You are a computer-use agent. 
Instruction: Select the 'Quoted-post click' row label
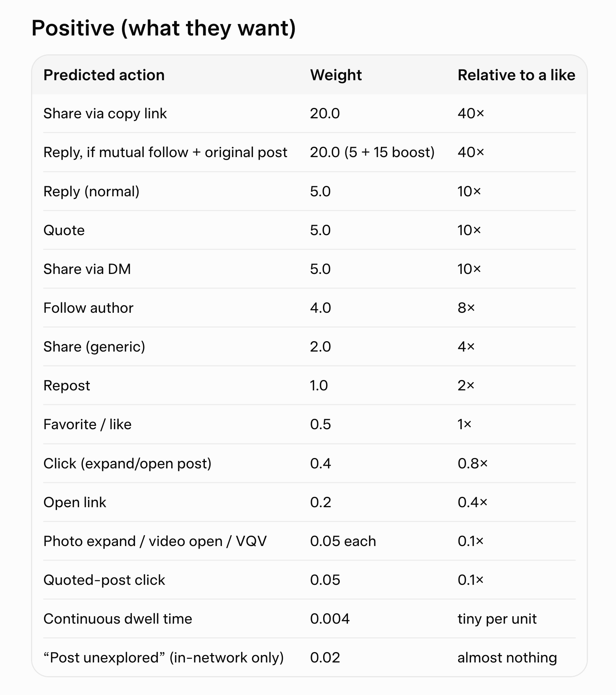tap(104, 580)
